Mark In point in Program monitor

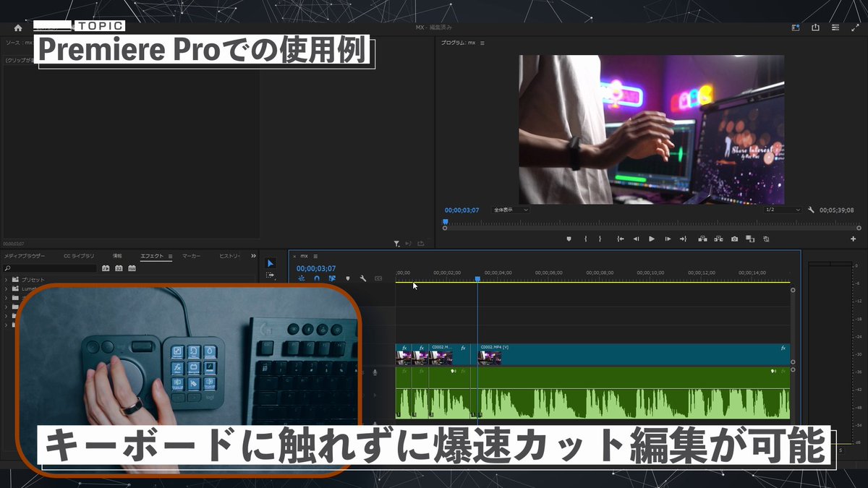coord(585,239)
